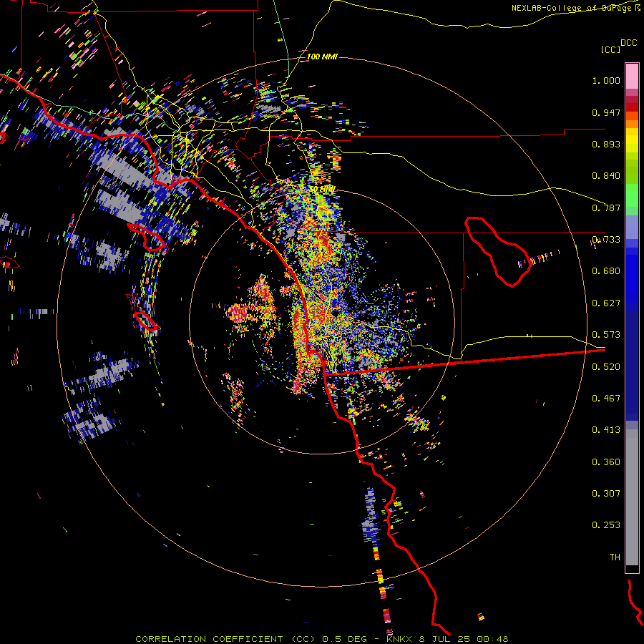Screen dimensions: 644x644
Task: Click the "0.360" color scale label
Action: click(x=606, y=462)
